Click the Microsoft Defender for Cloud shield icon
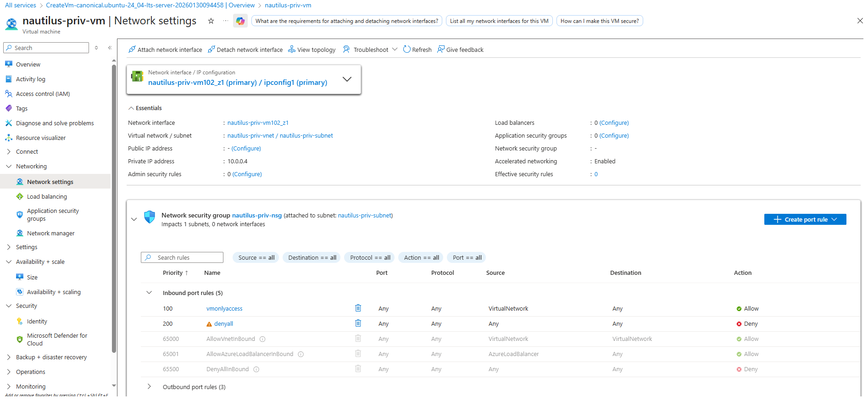This screenshot has height=401, width=868. point(20,340)
